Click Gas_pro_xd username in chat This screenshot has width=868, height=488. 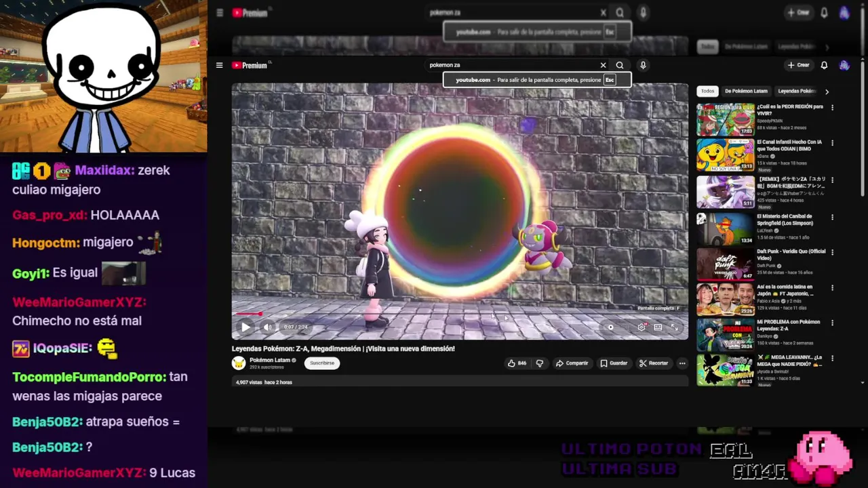[50, 216]
